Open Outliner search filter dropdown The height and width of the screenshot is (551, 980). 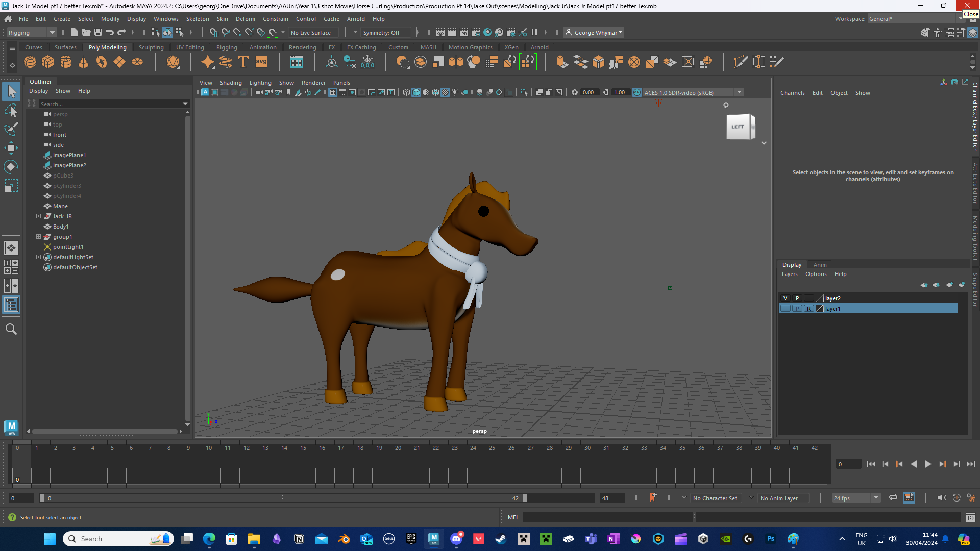(185, 104)
